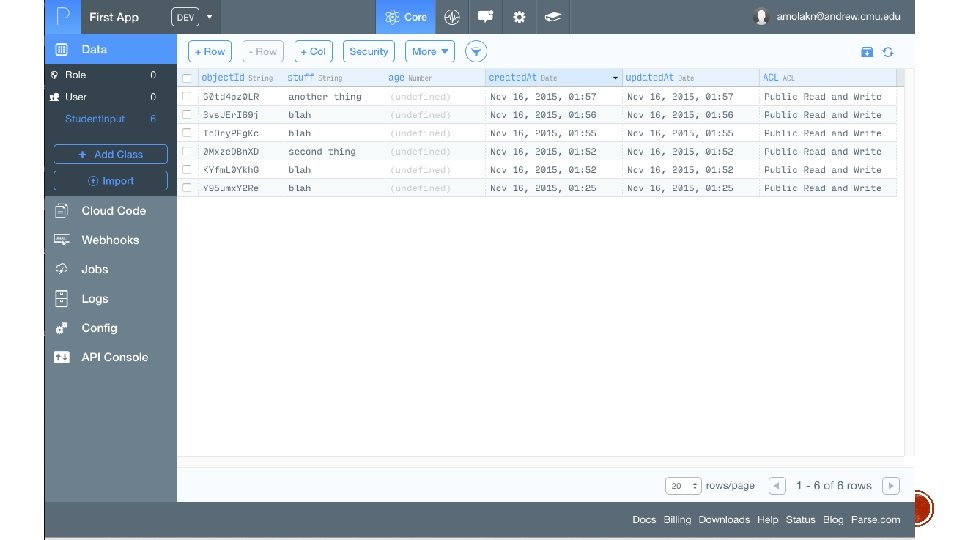960x540 pixels.
Task: Open the Parse.com footer link
Action: coord(876,519)
